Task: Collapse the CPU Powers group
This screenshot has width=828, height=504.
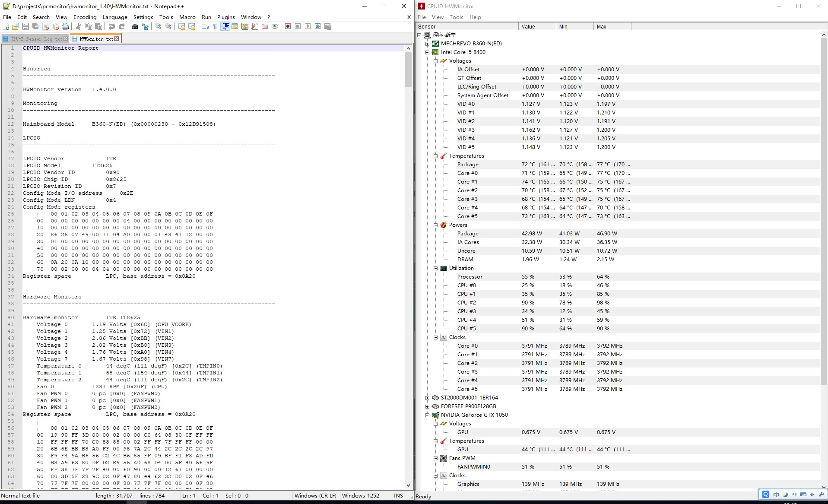Action: click(x=436, y=225)
